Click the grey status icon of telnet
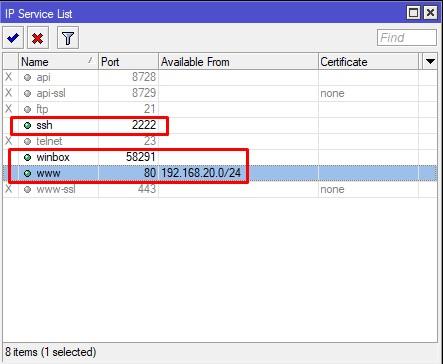 pyautogui.click(x=27, y=142)
